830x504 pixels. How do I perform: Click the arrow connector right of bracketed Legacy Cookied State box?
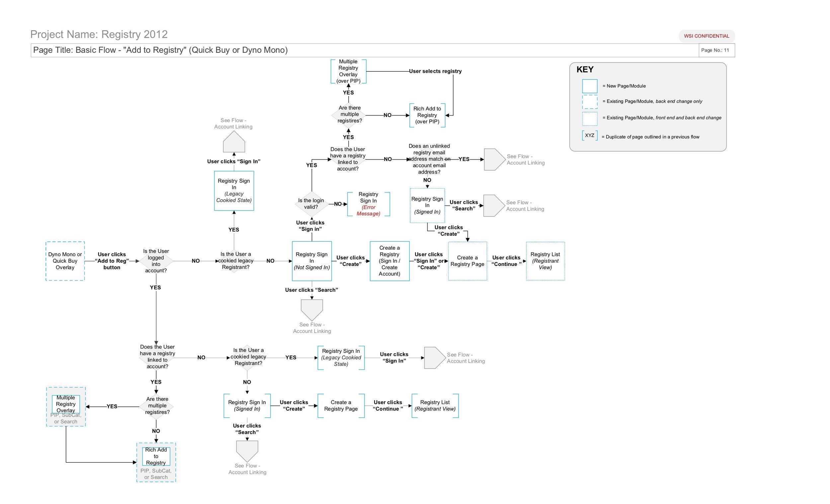pos(435,358)
